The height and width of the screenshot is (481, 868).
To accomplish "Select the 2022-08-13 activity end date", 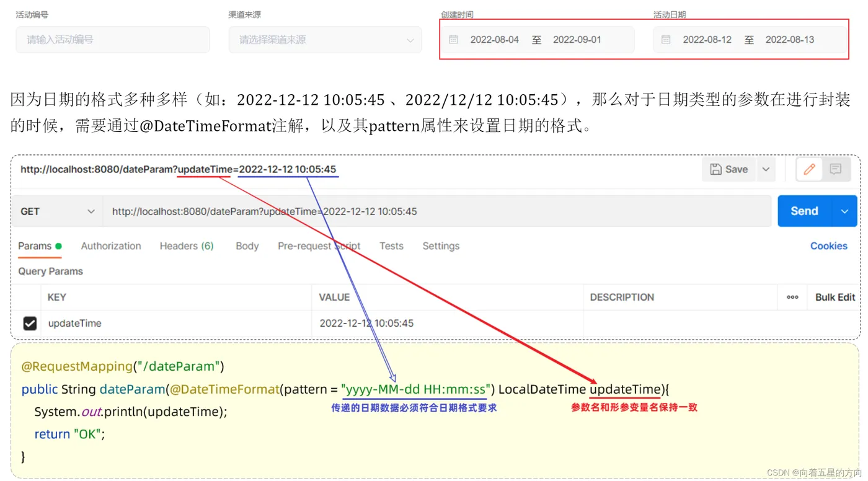I will [x=789, y=40].
